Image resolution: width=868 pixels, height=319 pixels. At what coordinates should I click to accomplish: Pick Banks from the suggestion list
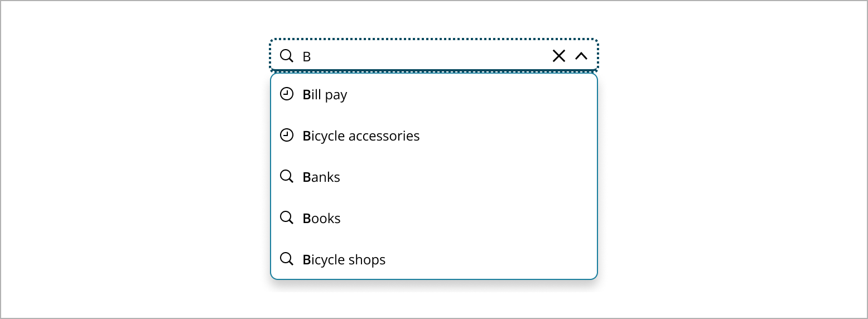tap(321, 177)
